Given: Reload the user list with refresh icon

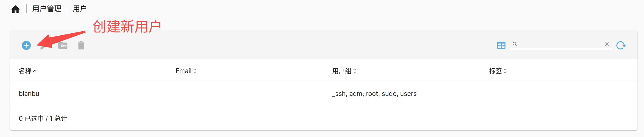Looking at the screenshot, I should (x=621, y=45).
